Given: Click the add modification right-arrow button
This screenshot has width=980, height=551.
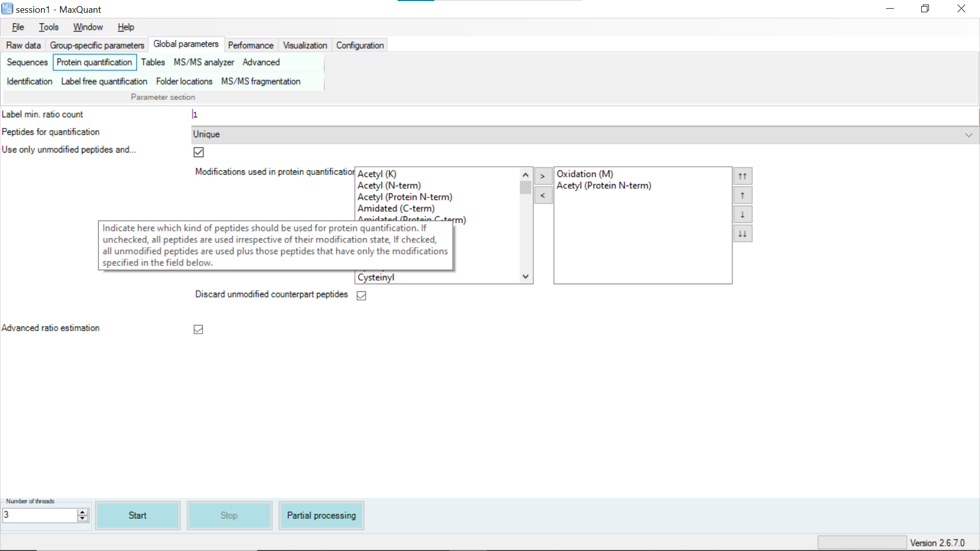Looking at the screenshot, I should (x=543, y=176).
